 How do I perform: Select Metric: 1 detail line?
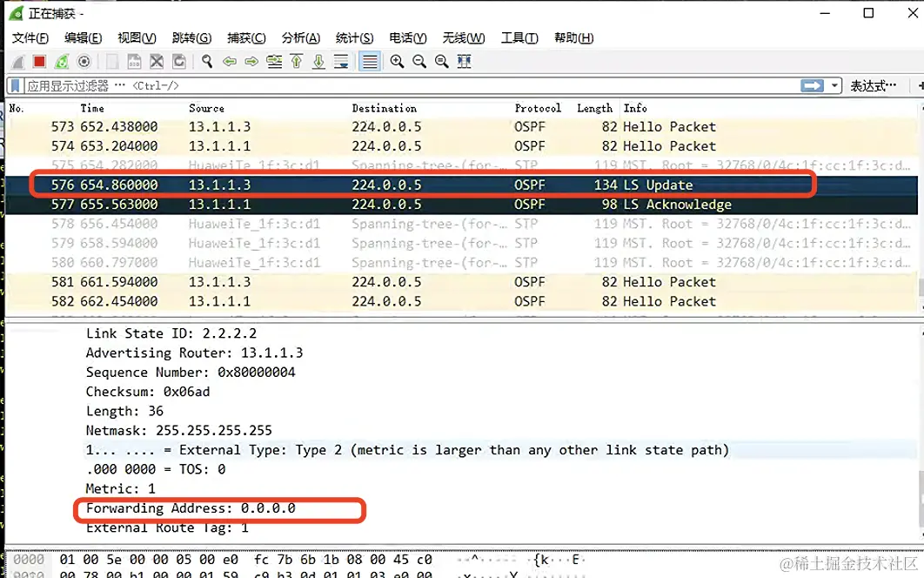120,489
